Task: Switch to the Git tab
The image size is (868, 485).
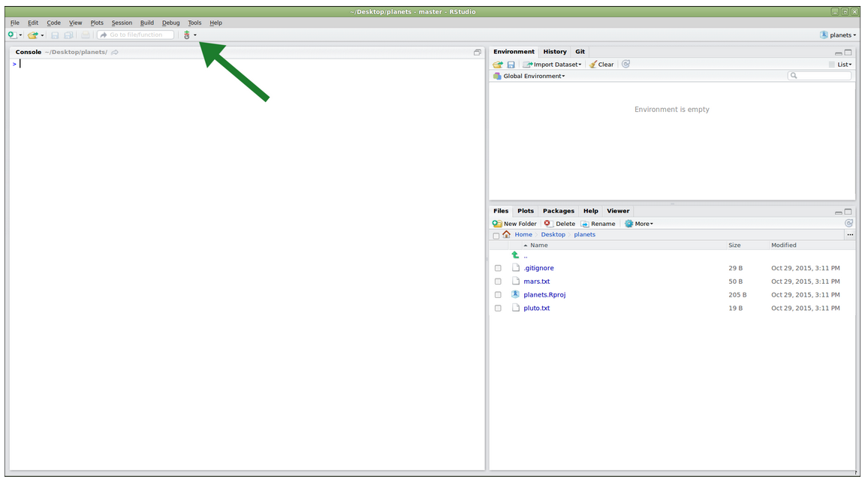Action: click(x=580, y=52)
